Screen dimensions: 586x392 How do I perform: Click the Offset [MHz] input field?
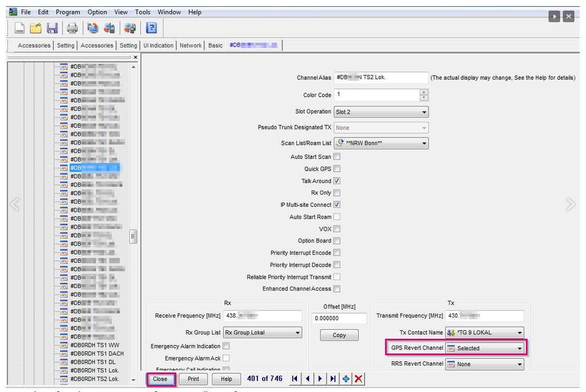[339, 318]
